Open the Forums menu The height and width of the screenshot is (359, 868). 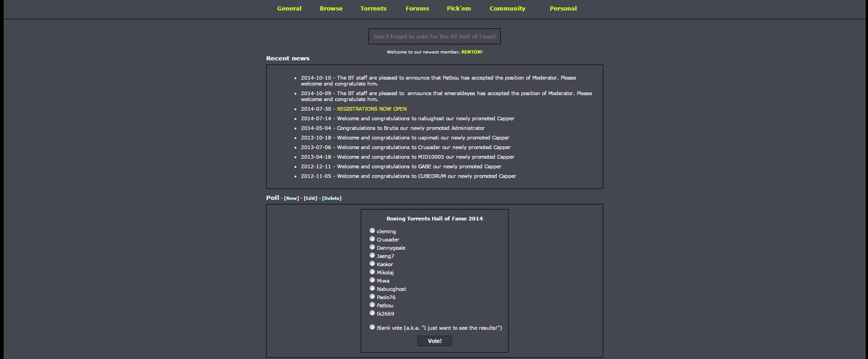click(417, 8)
